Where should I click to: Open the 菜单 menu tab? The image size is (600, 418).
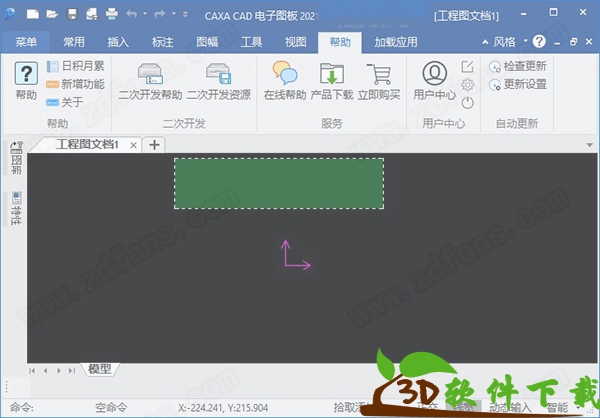point(26,42)
